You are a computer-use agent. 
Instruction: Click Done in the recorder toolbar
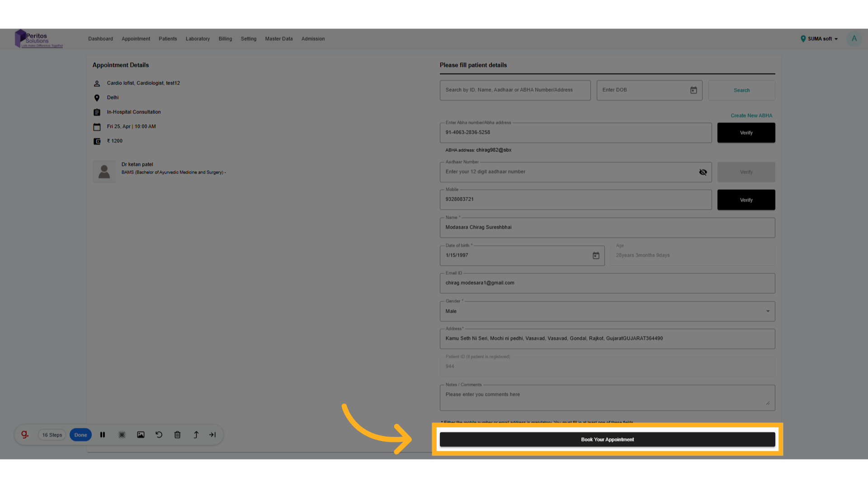tap(80, 435)
